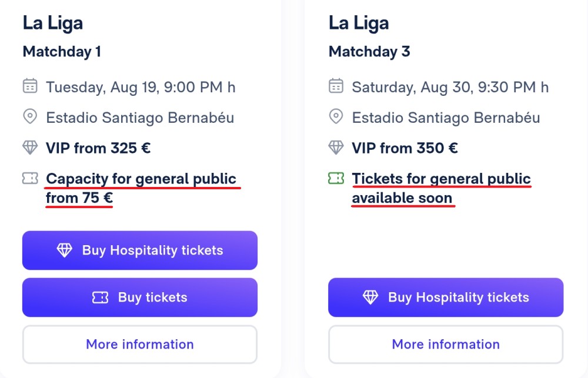Click green ticket icon beside Tickets for general public
Viewport: 588px width, 378px height.
pos(336,178)
